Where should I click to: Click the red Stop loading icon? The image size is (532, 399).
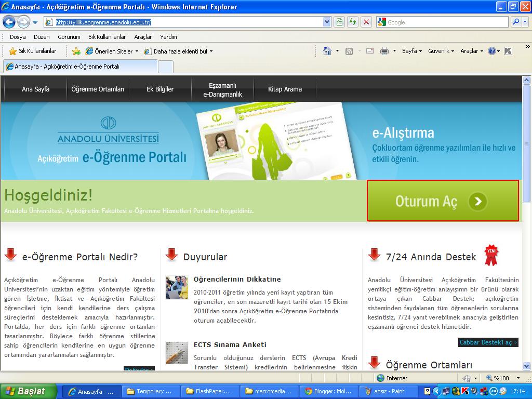pos(366,22)
